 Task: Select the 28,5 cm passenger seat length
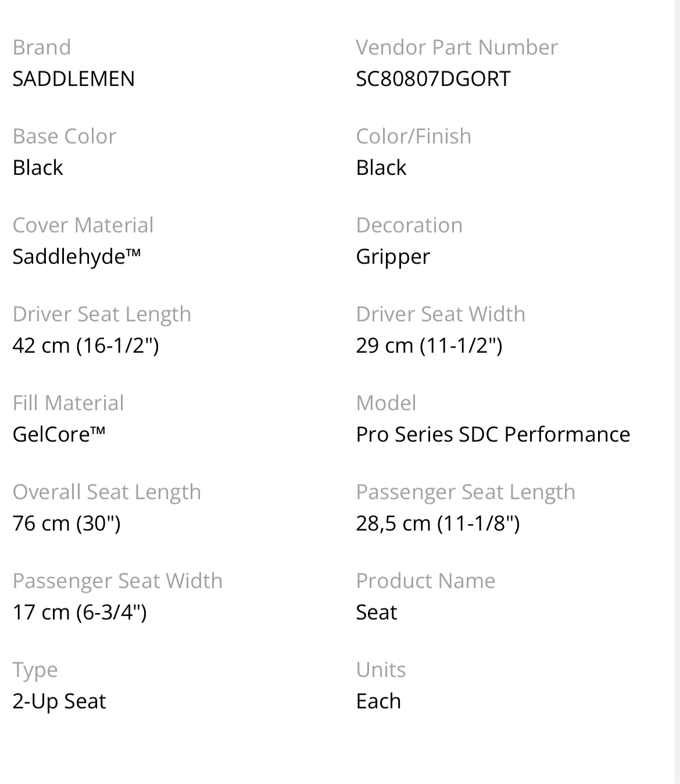(x=438, y=523)
